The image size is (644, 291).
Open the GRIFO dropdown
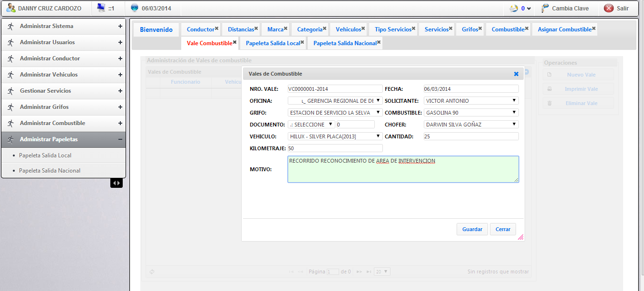[335, 113]
